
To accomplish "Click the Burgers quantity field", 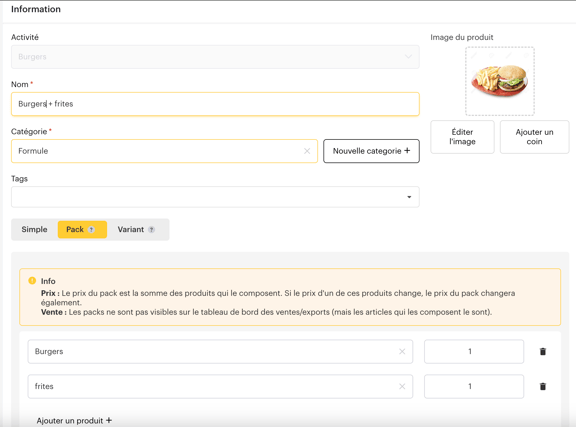I will click(474, 352).
